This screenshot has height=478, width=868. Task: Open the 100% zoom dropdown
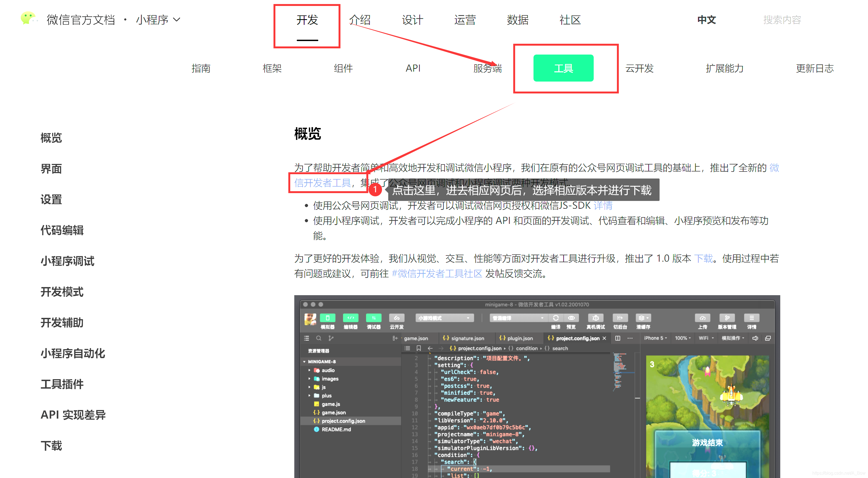(x=683, y=338)
